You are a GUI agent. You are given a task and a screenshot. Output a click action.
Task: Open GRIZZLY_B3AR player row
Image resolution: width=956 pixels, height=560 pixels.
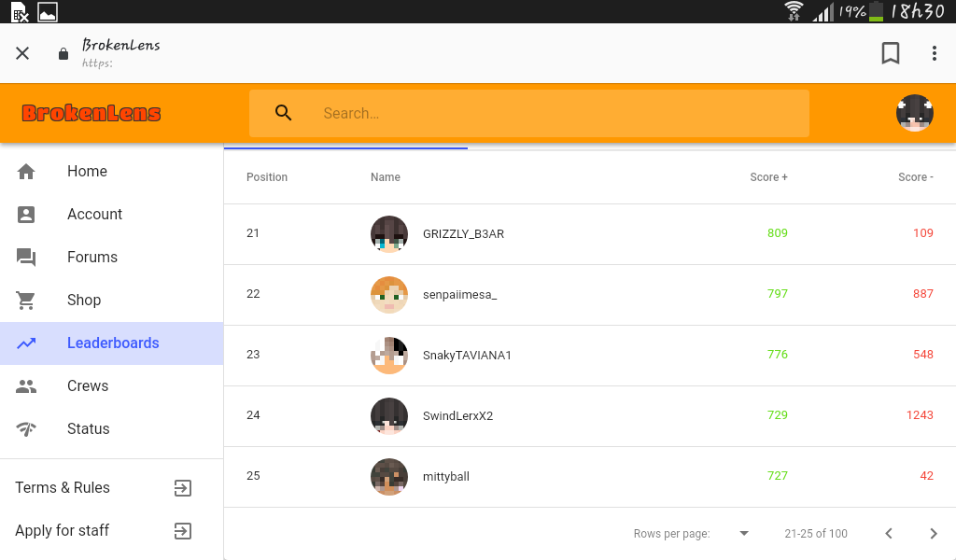590,234
